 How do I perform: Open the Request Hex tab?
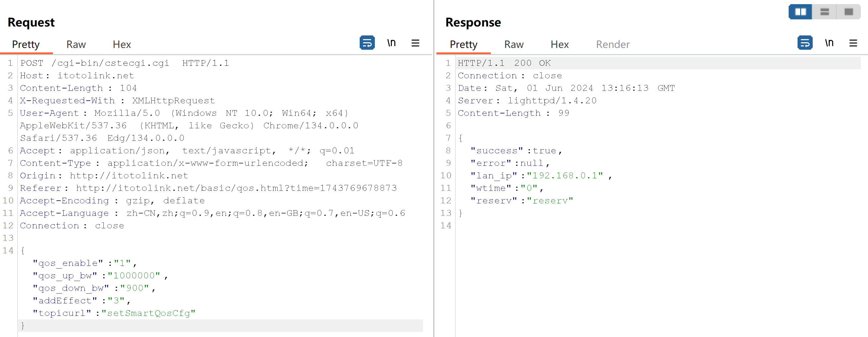(122, 44)
